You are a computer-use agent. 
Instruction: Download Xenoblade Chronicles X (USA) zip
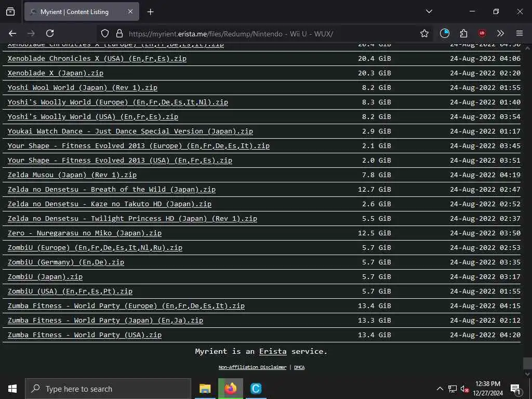pyautogui.click(x=97, y=58)
